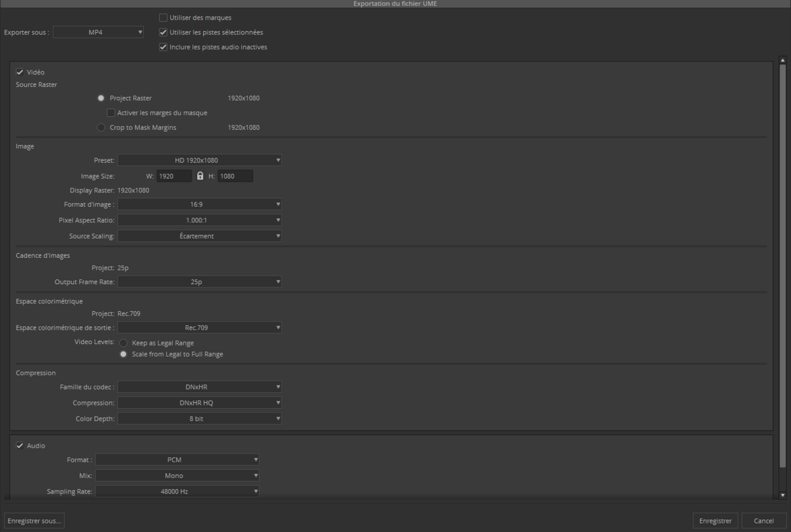Click the vertical scrollbar thumb
Screen dimensions: 791x532
tap(783, 266)
